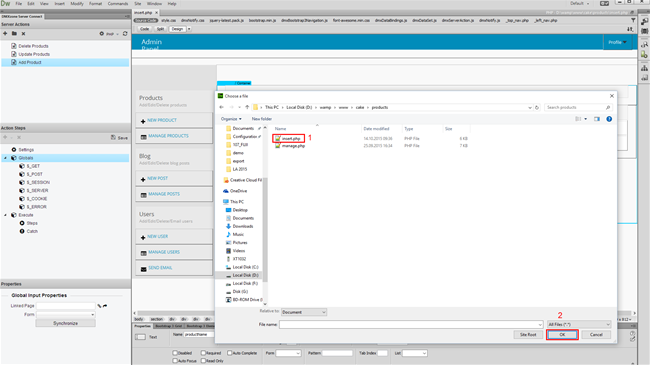Select $_SESSION globals item
650x365 pixels.
(x=38, y=182)
